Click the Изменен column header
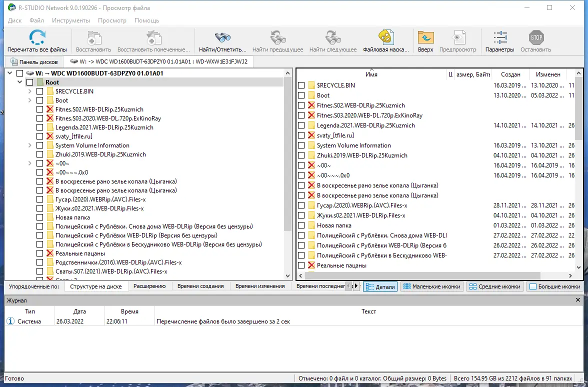Image resolution: width=588 pixels, height=387 pixels. (x=548, y=74)
